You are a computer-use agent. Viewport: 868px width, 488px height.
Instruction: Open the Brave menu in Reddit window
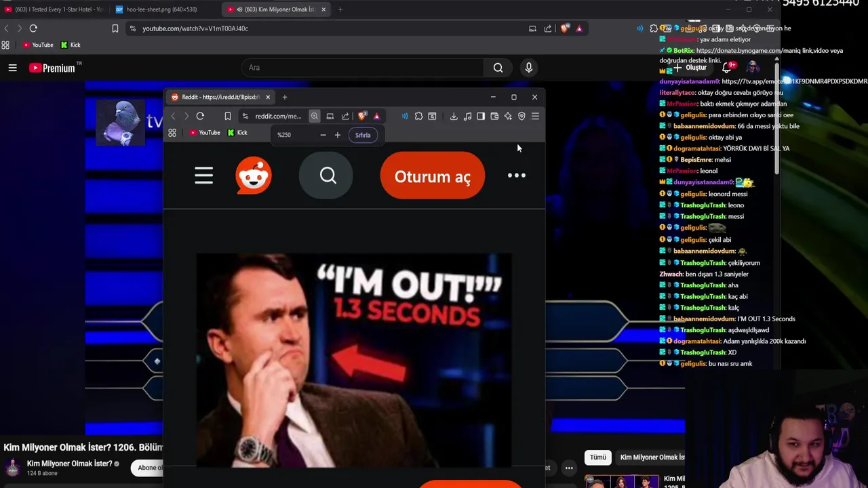pos(535,116)
